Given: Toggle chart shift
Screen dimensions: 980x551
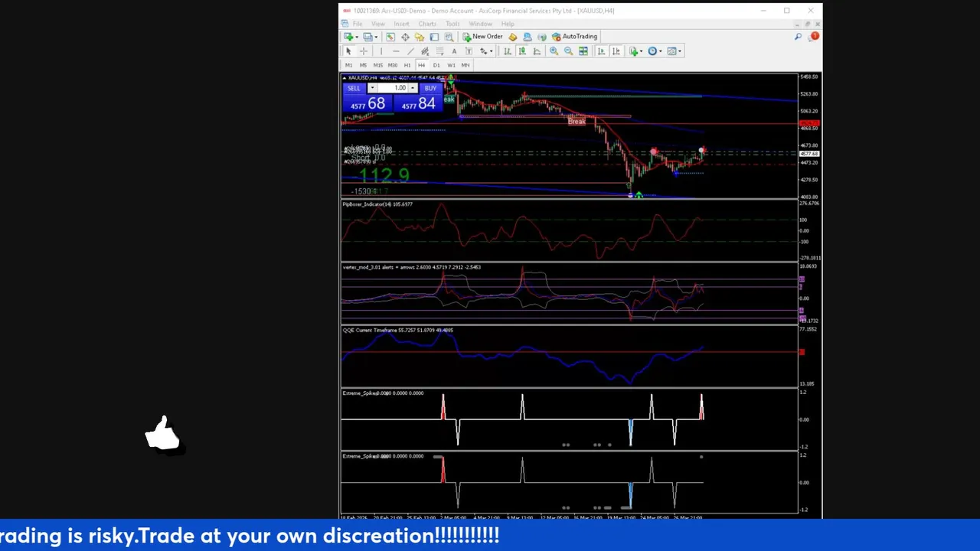Looking at the screenshot, I should click(616, 51).
